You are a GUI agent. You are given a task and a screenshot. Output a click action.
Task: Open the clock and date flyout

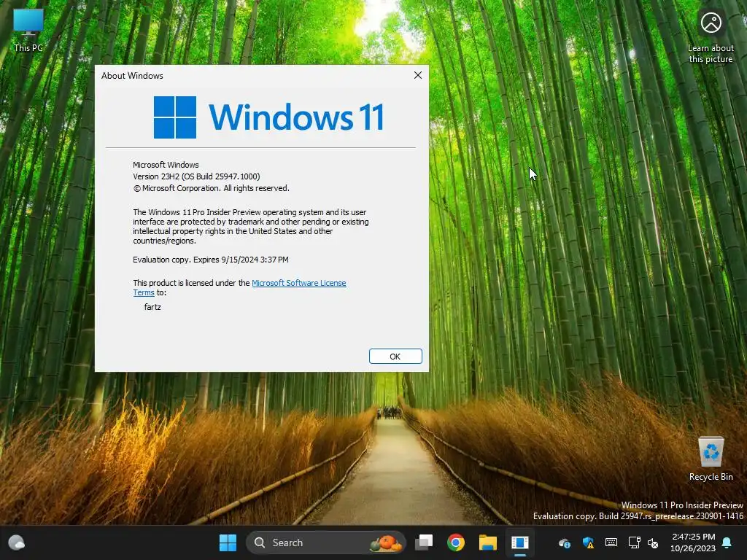693,542
